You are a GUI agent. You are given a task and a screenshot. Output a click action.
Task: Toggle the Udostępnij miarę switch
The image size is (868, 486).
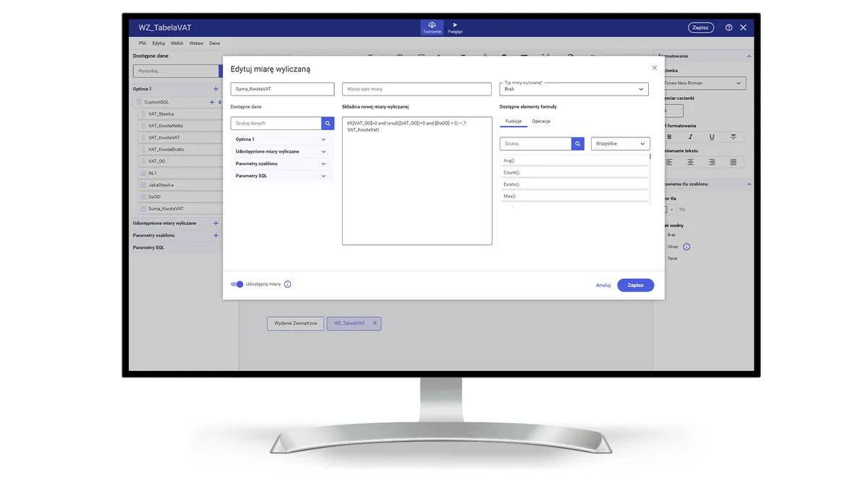click(x=237, y=284)
